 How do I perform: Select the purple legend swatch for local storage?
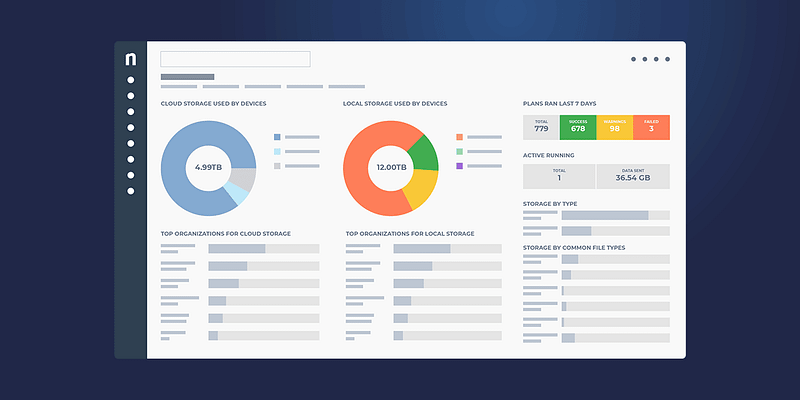click(460, 166)
